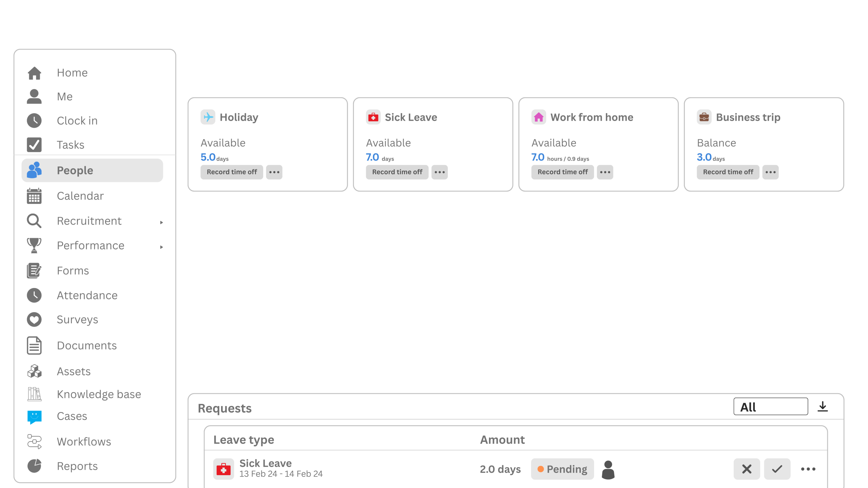Viewport: 868px width, 488px height.
Task: Click the Sick Leave card medical kit icon
Action: (373, 117)
